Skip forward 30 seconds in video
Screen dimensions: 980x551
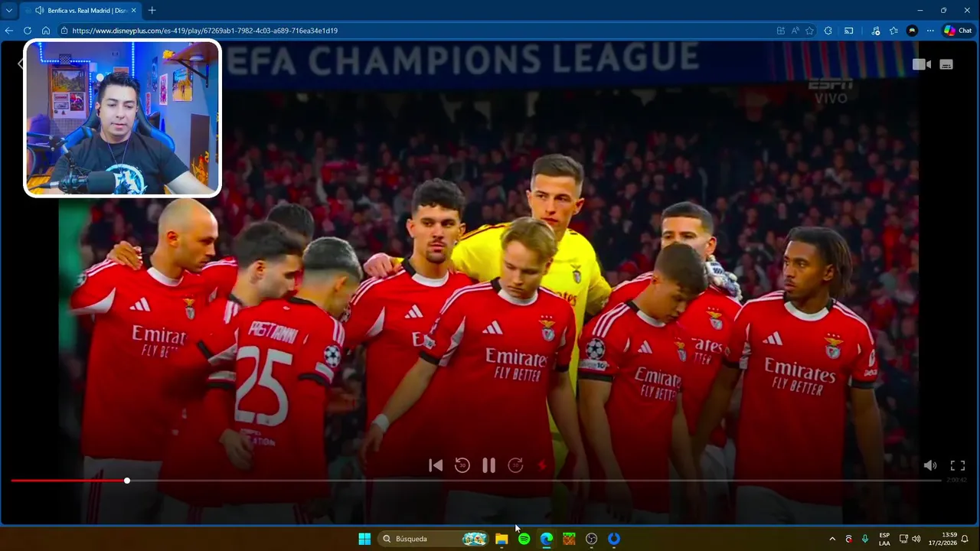[x=515, y=465]
